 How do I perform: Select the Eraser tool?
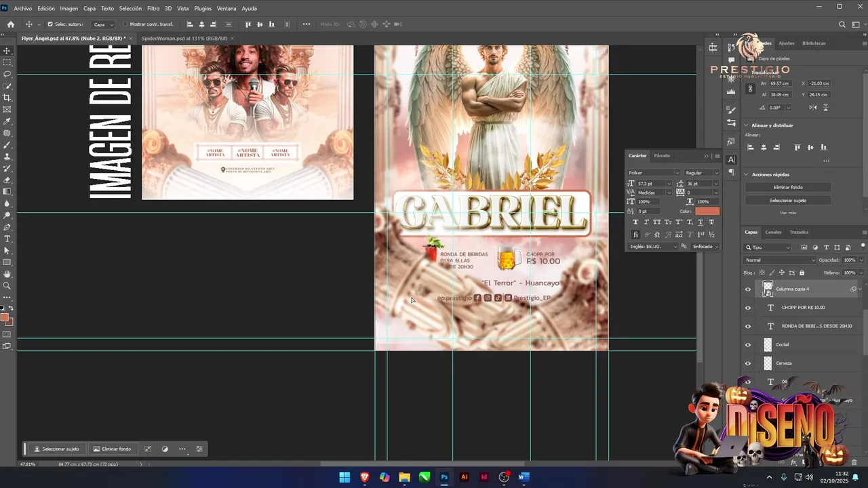coord(7,180)
